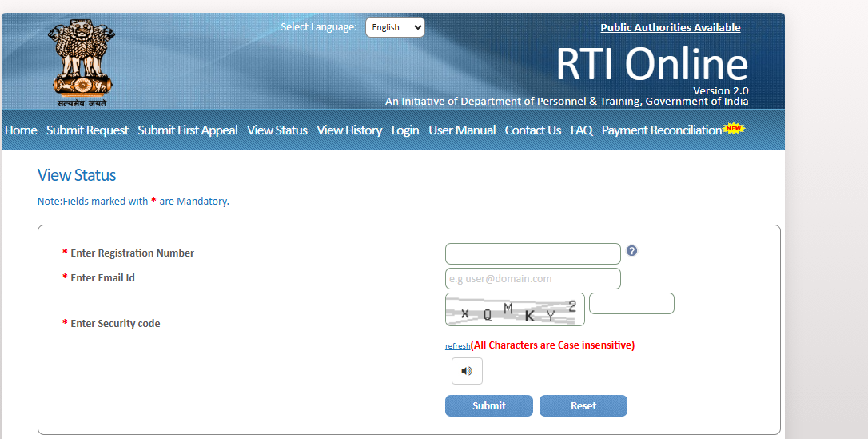Go to Home in the navigation bar
The width and height of the screenshot is (868, 439).
click(x=21, y=130)
